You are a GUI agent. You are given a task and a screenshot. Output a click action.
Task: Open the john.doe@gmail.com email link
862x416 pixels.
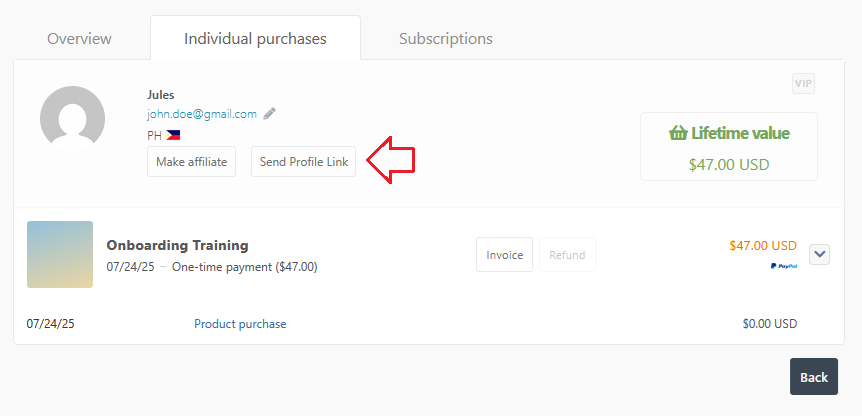(202, 114)
